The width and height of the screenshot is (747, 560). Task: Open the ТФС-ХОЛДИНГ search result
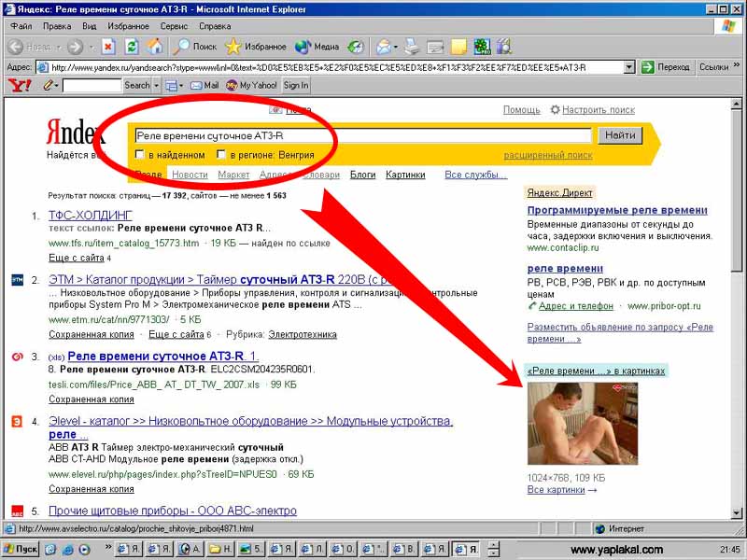(x=91, y=216)
